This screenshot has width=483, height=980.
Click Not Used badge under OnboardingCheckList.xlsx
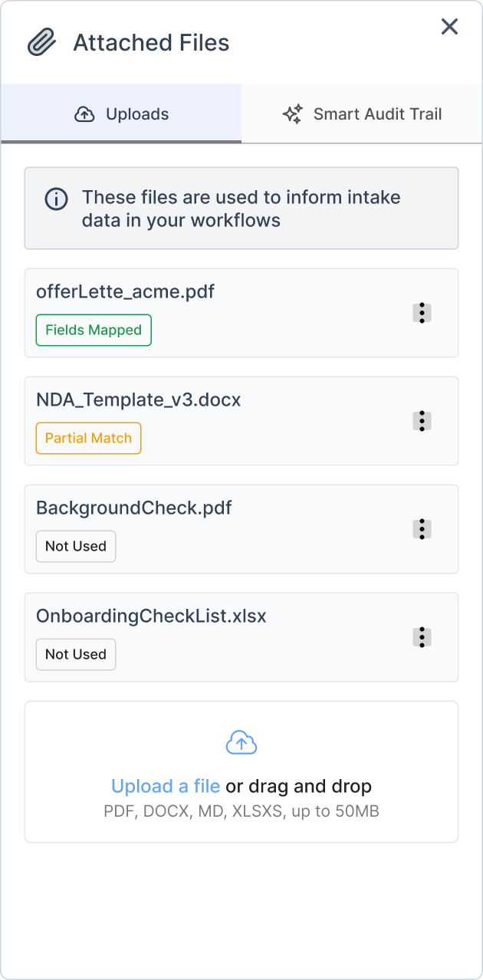coord(76,655)
